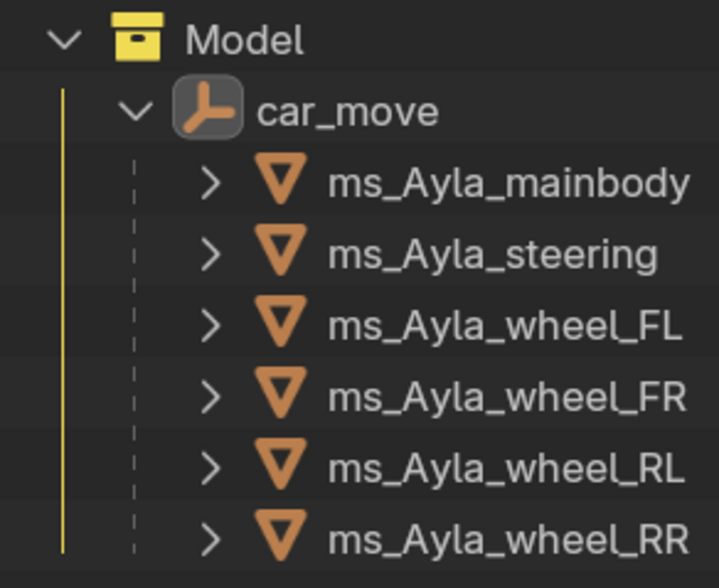Click the mesh icon beside ms_Ayla_mainbody
Viewport: 719px width, 588px height.
point(280,179)
